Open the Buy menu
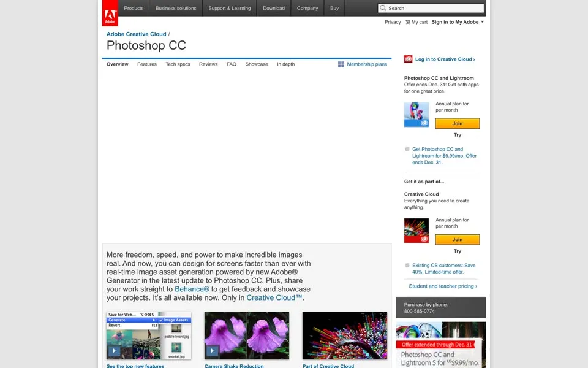The width and height of the screenshot is (588, 368). pyautogui.click(x=334, y=8)
